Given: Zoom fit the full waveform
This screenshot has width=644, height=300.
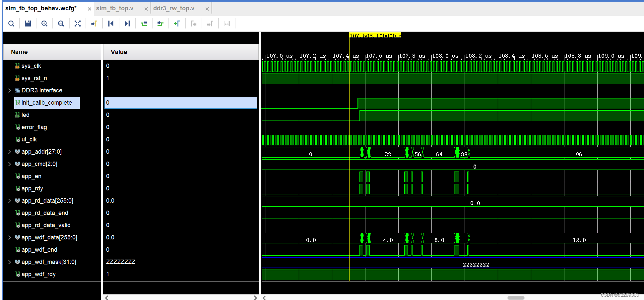Looking at the screenshot, I should [78, 24].
